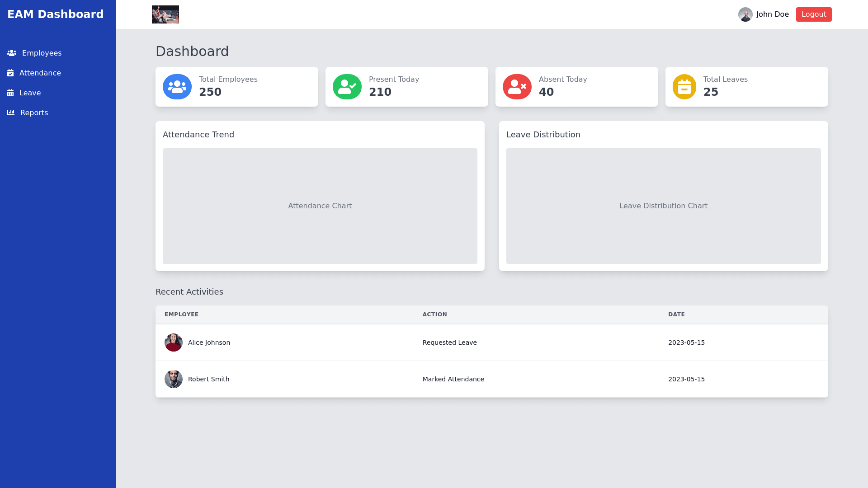Click the red Absent Today icon

(517, 87)
